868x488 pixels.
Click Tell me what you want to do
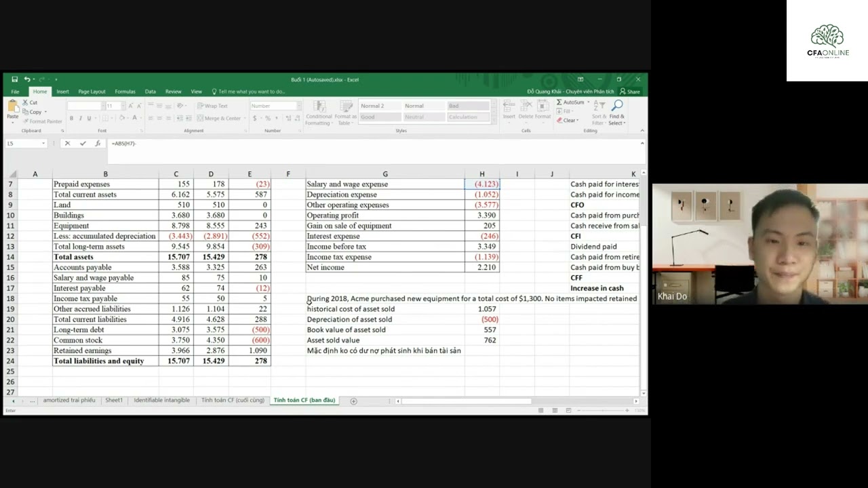248,91
